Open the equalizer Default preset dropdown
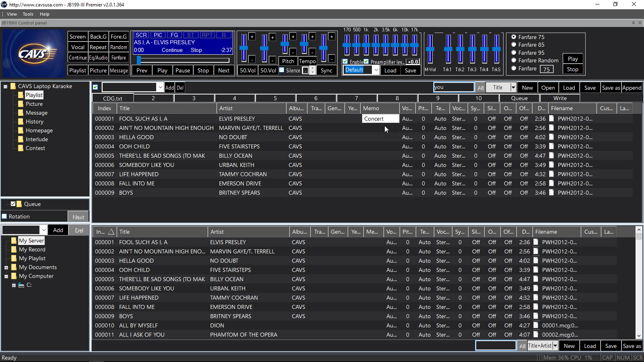The height and width of the screenshot is (362, 644). [376, 70]
